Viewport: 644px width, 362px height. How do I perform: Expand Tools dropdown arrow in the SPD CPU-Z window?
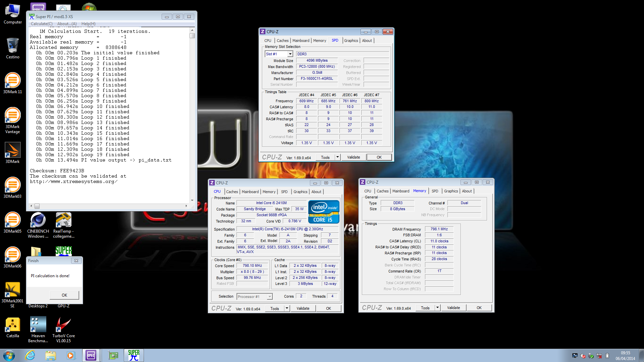point(337,157)
